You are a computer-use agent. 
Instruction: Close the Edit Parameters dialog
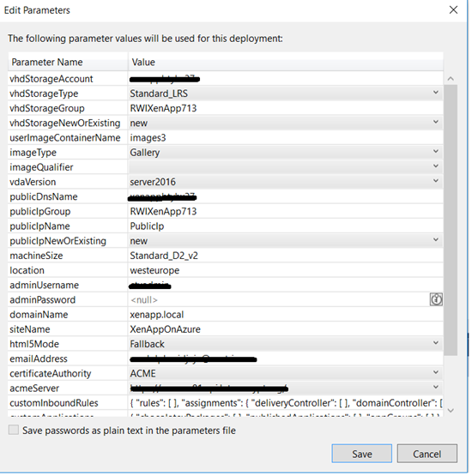[453, 10]
